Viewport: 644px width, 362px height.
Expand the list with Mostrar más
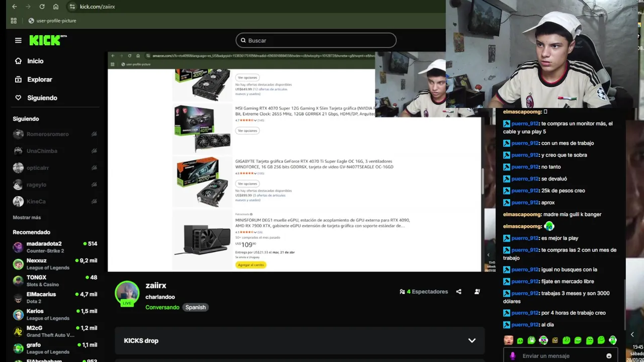pos(27,218)
